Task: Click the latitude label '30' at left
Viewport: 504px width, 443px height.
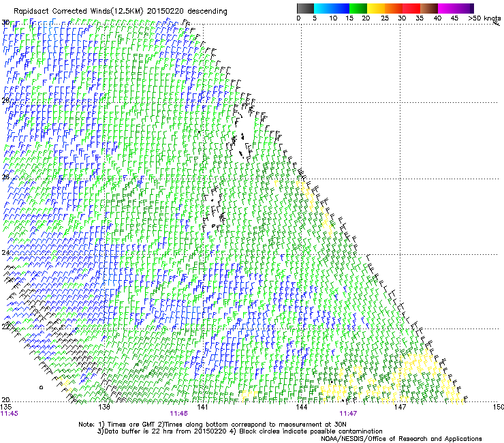Action: click(5, 22)
